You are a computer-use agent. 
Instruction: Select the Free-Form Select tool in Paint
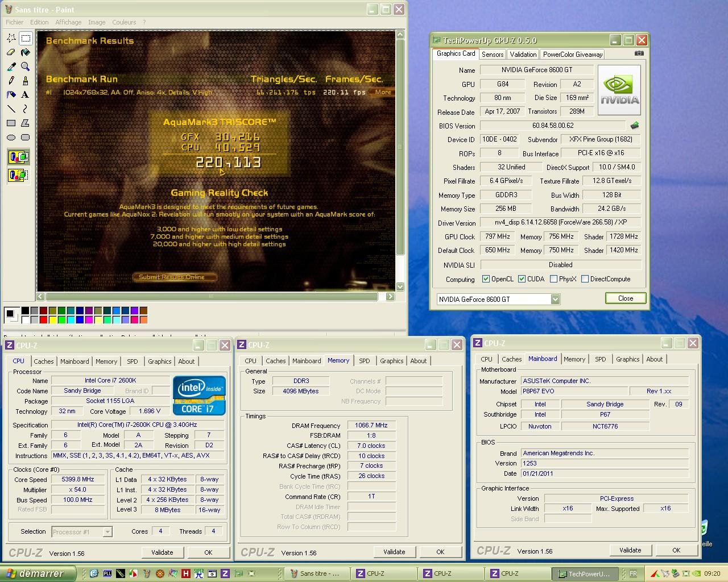11,38
